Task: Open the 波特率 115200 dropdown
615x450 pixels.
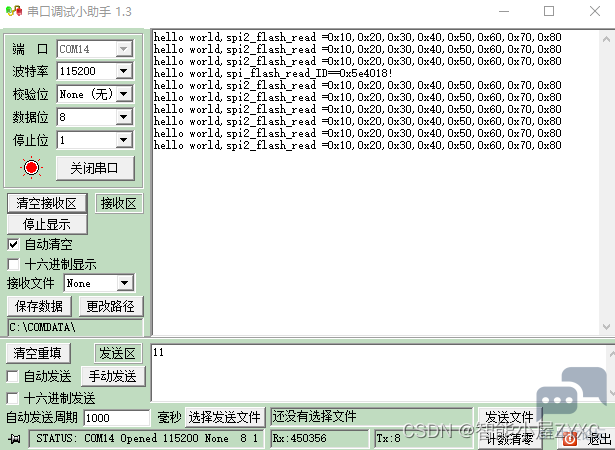Action: pos(123,71)
